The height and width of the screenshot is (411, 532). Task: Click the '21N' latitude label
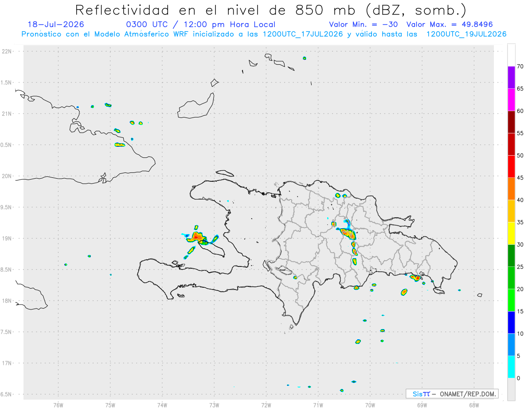7,114
